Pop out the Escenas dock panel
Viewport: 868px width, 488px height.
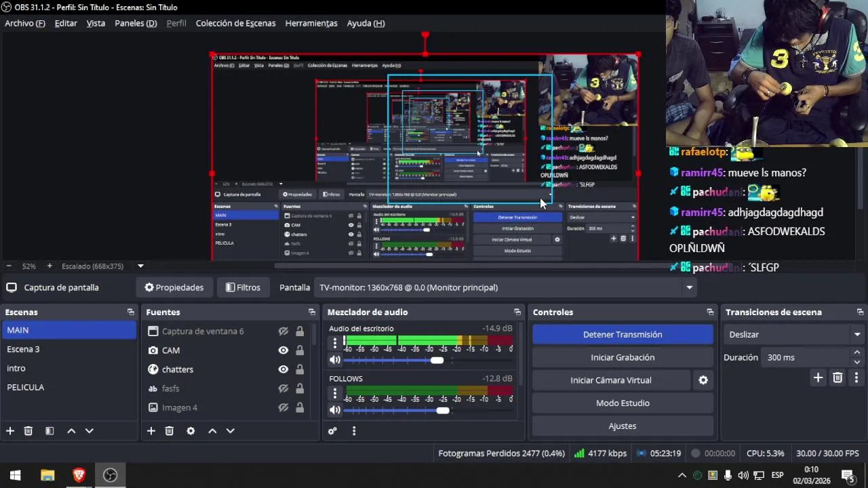pyautogui.click(x=131, y=312)
